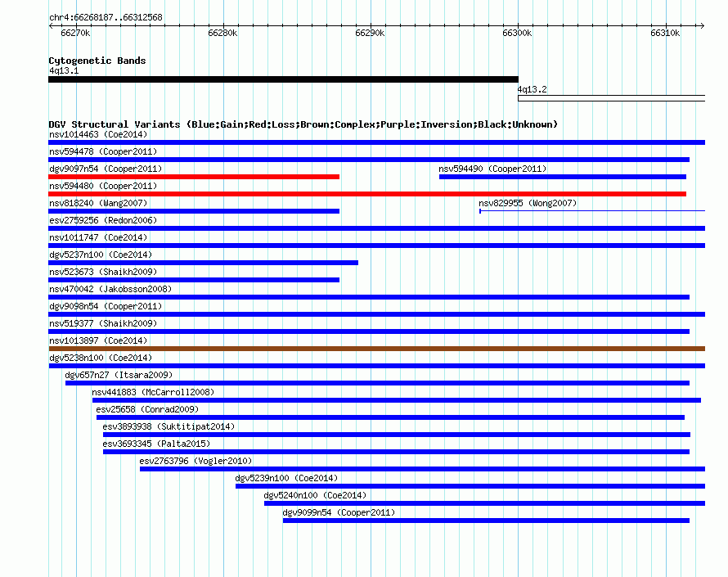Open the dgv9097n54 (Cooper2011) loss variant label
The height and width of the screenshot is (577, 728).
(x=106, y=169)
